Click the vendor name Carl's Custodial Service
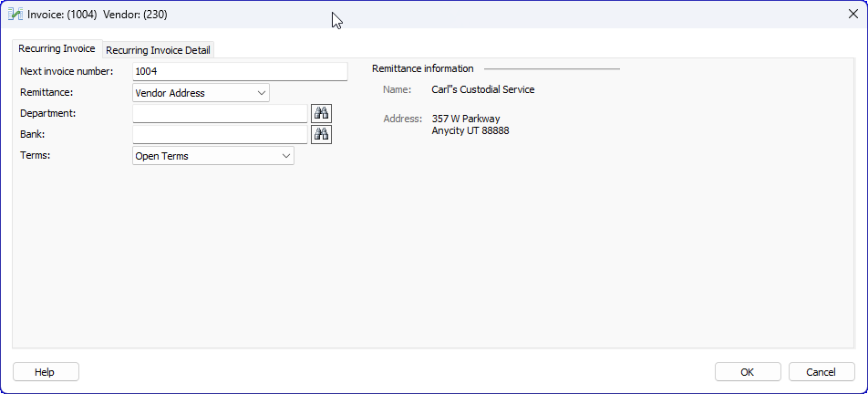Viewport: 868px width, 394px height. click(482, 89)
